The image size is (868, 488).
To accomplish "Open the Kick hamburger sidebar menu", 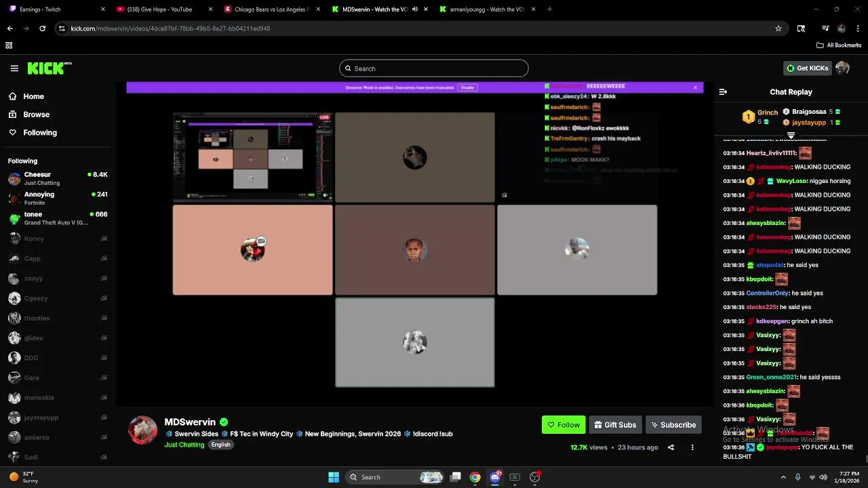I will [14, 68].
